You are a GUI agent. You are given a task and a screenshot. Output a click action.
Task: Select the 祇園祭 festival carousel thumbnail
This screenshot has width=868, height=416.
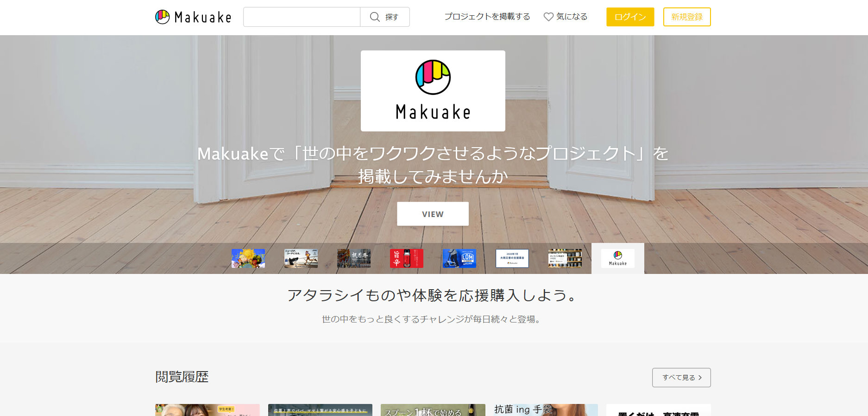pos(353,258)
